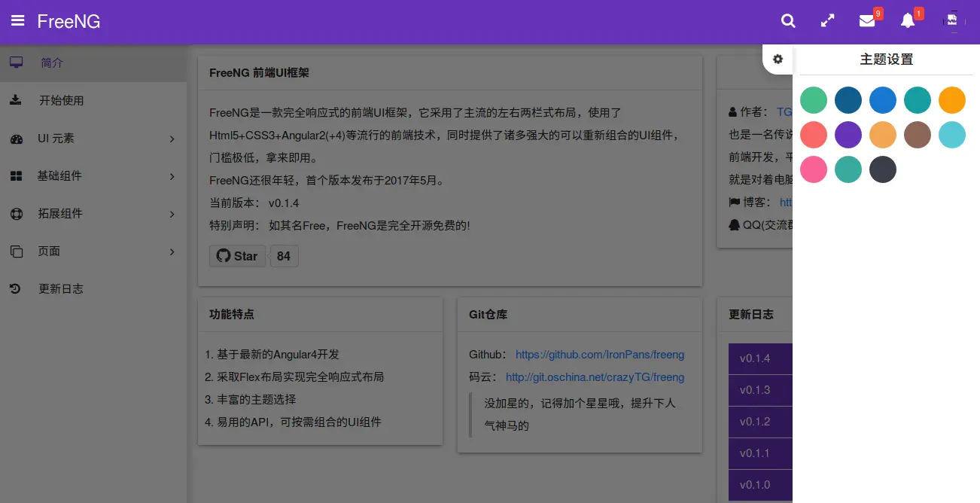Toggle the hamburger menu icon
This screenshot has width=980, height=503.
pyautogui.click(x=17, y=21)
